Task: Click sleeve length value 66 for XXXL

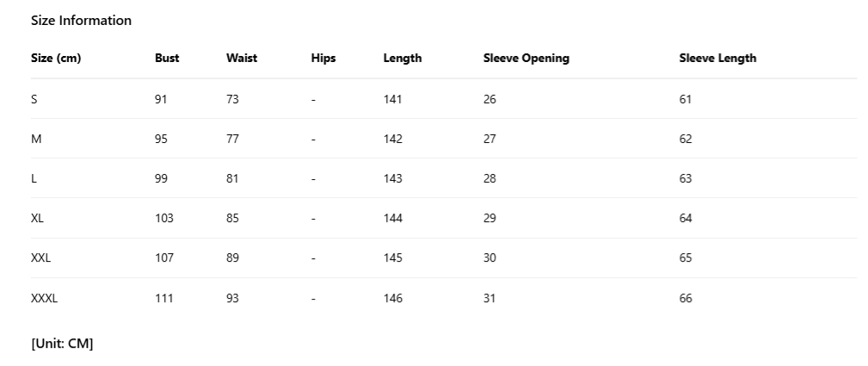Action: click(x=686, y=299)
